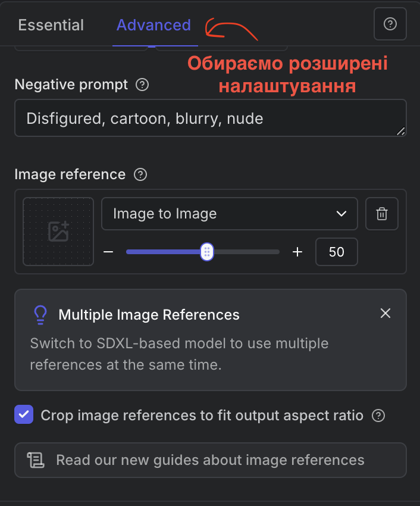Click the crop image references help icon
This screenshot has width=420, height=506.
pyautogui.click(x=378, y=416)
